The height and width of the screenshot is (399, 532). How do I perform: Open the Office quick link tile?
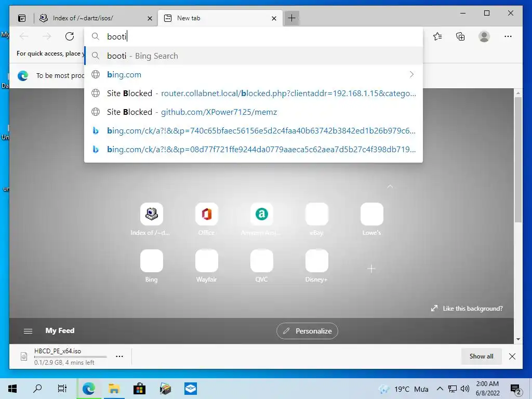pyautogui.click(x=207, y=214)
